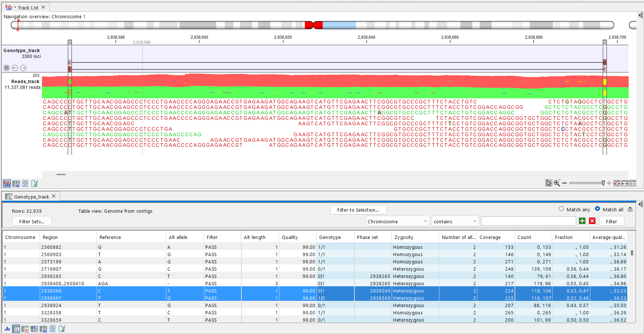This screenshot has height=334, width=644.
Task: Click the green add filter criterion button
Action: pyautogui.click(x=582, y=221)
